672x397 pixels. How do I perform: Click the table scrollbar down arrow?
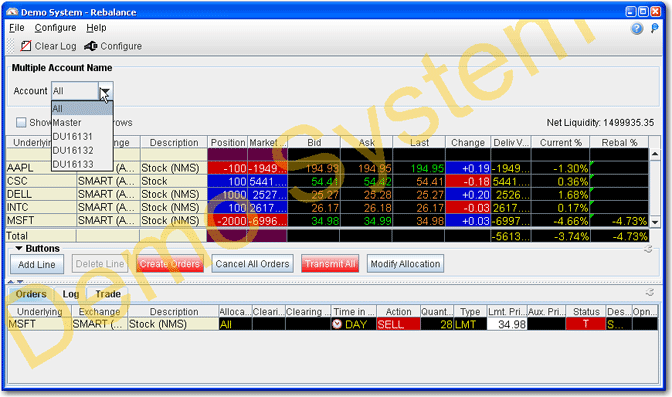pos(655,222)
